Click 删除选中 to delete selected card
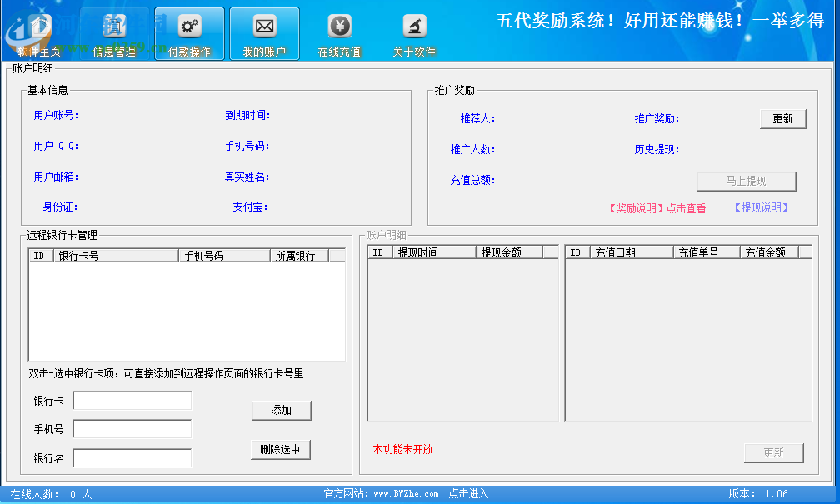 [281, 449]
